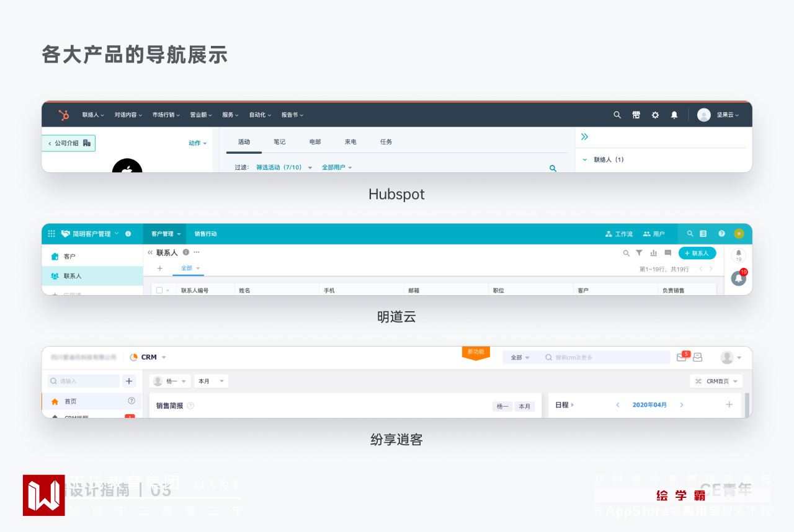Viewport: 794px width, 532px height.
Task: Switch to the HubSpot 笔记 tab
Action: [x=280, y=142]
